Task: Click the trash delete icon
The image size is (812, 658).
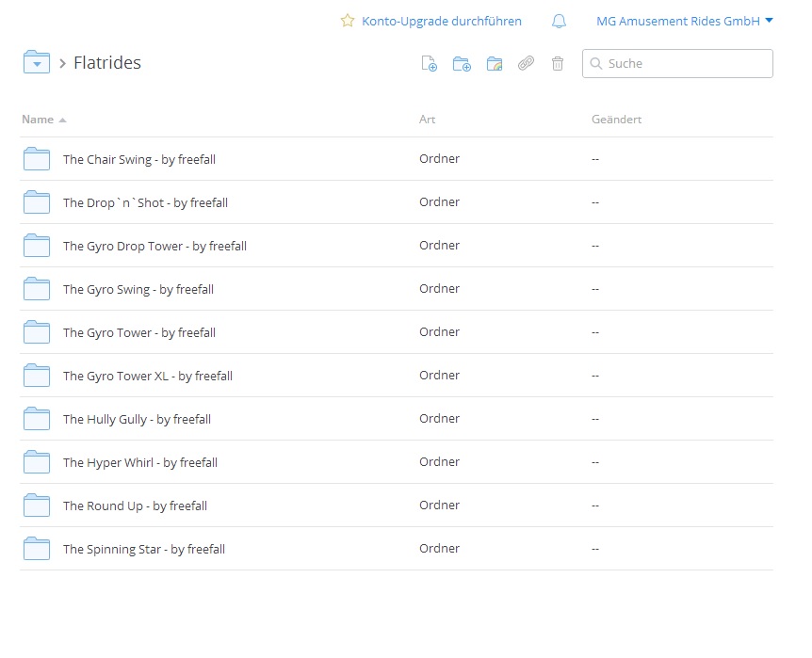Action: pos(558,64)
